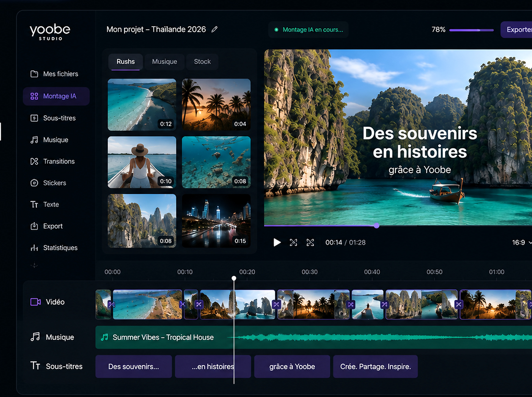Click the Tt icon on Sous-titres track

[x=35, y=366]
